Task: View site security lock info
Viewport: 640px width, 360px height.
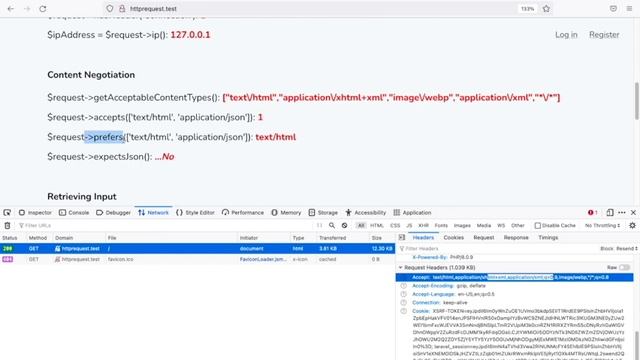Action: point(122,9)
